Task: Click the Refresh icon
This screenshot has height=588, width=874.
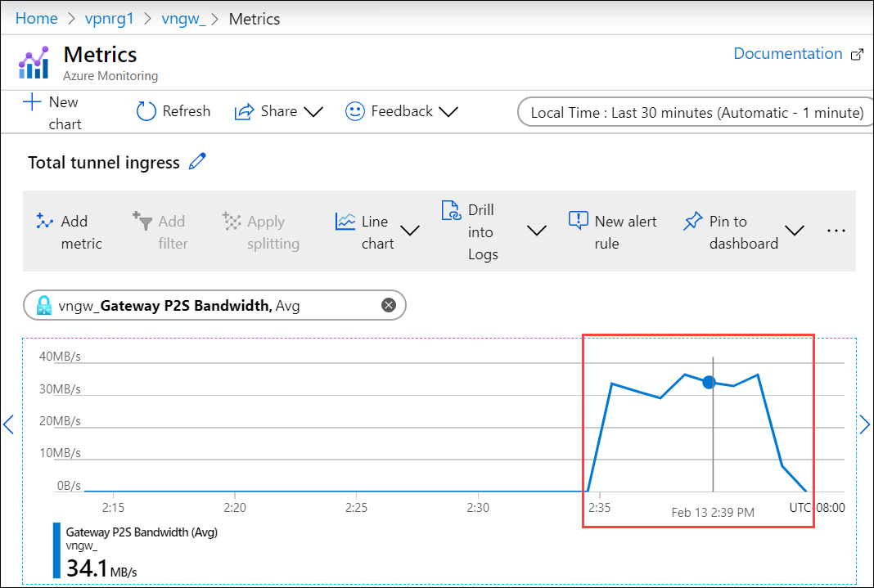Action: (x=146, y=110)
